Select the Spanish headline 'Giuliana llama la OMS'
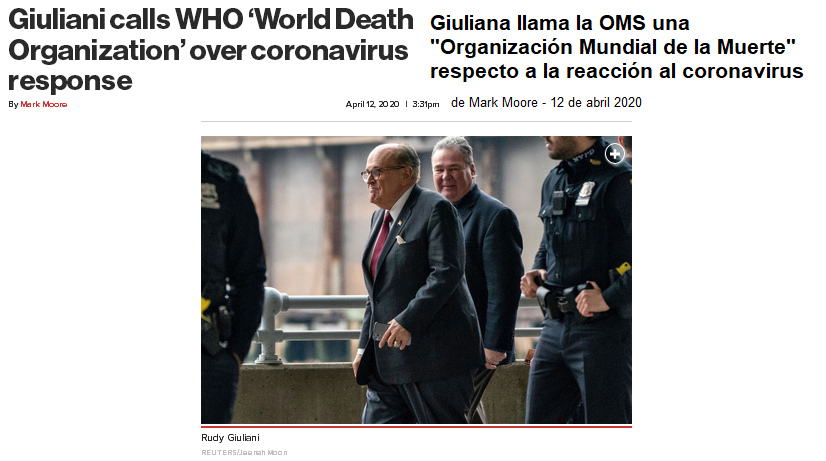Viewport: 826px width, 461px height. [x=616, y=47]
